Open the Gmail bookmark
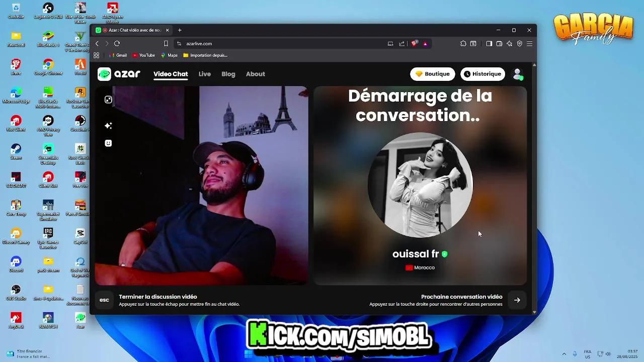The image size is (644, 362). click(118, 55)
